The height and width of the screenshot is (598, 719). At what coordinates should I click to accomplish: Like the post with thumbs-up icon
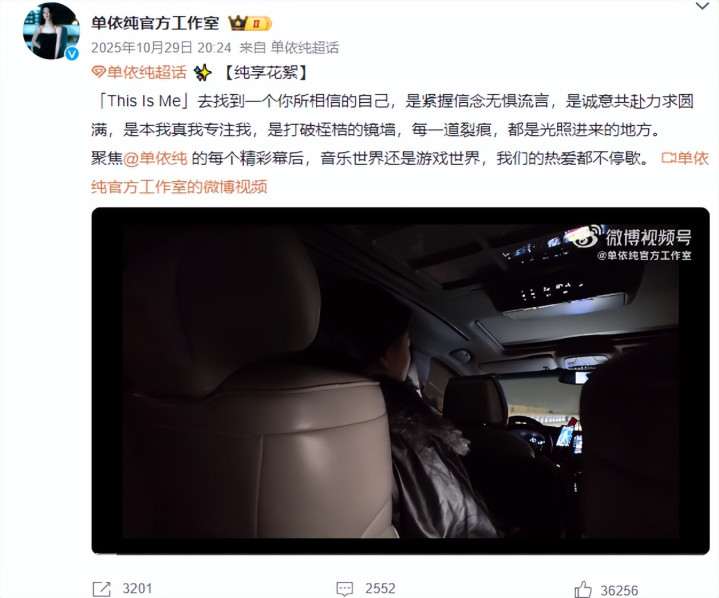(x=583, y=589)
